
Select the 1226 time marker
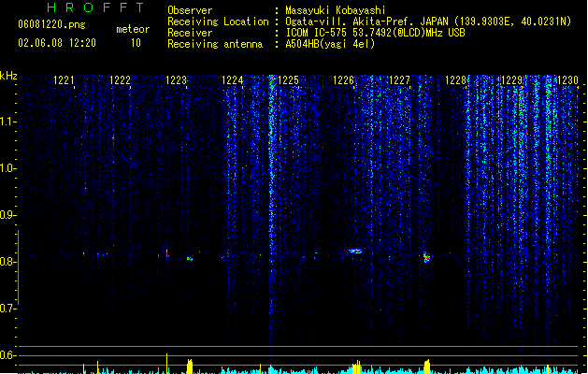click(344, 80)
